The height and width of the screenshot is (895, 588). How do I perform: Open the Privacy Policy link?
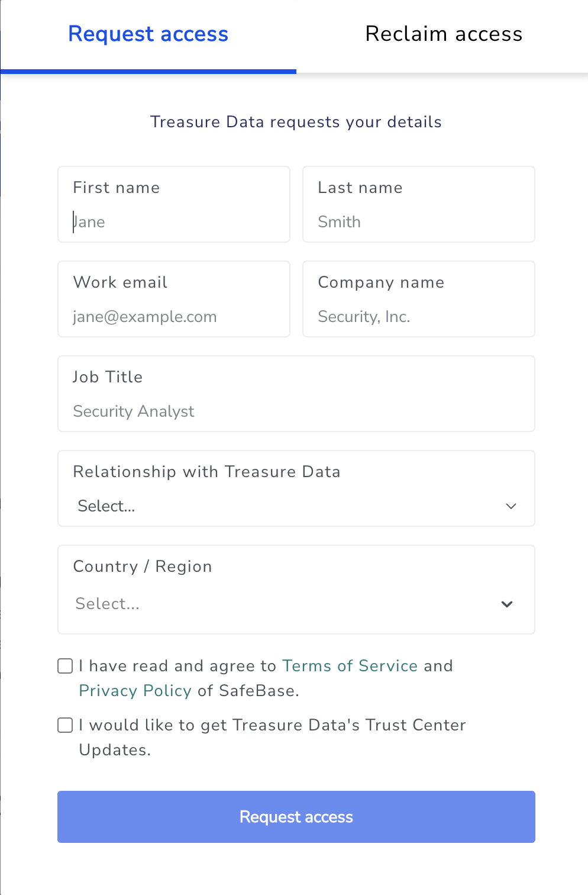point(135,691)
